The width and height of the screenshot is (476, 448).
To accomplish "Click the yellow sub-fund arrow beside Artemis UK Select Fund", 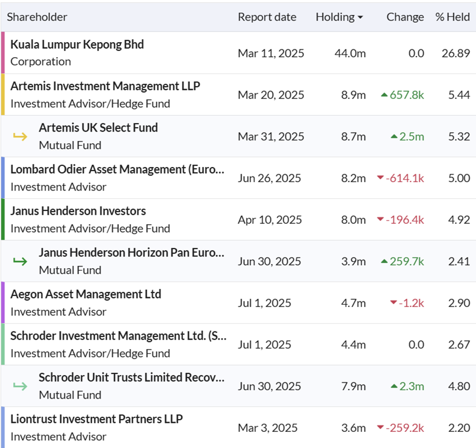I will pos(20,137).
